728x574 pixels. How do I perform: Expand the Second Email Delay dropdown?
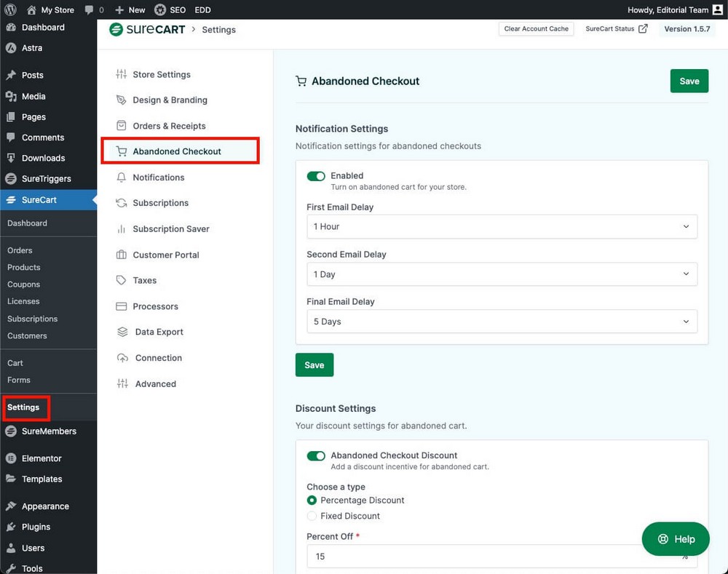tap(502, 274)
